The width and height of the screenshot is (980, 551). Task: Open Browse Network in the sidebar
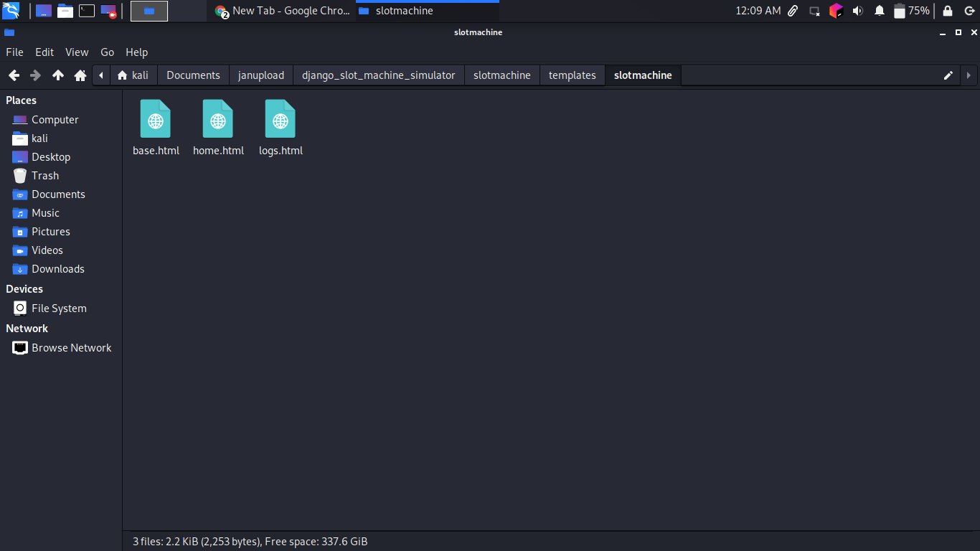point(71,347)
